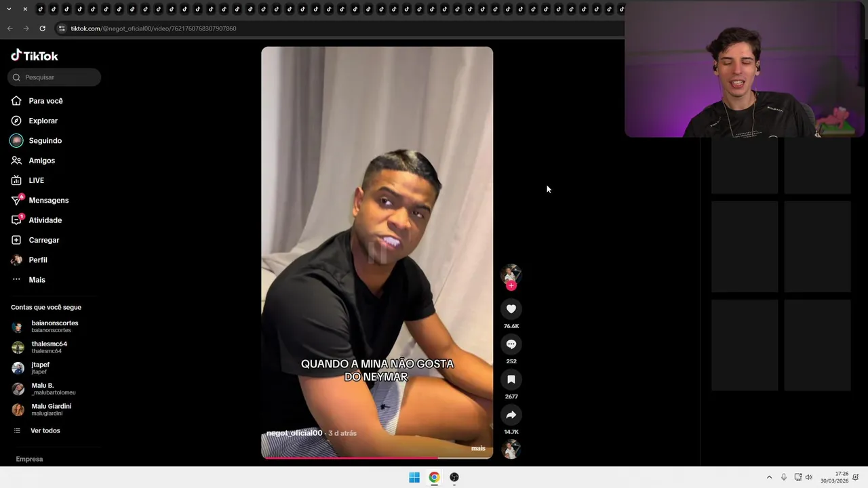Open the Para você home feed
The width and height of the screenshot is (868, 488).
[x=37, y=101]
